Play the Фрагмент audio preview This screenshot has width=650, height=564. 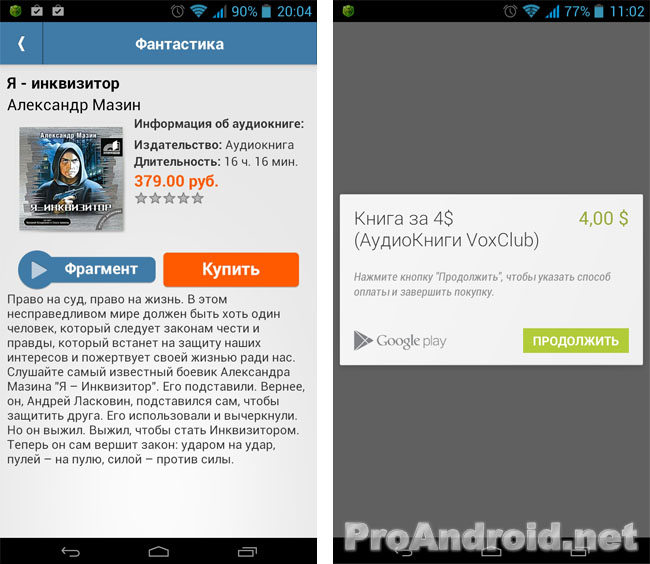click(87, 269)
